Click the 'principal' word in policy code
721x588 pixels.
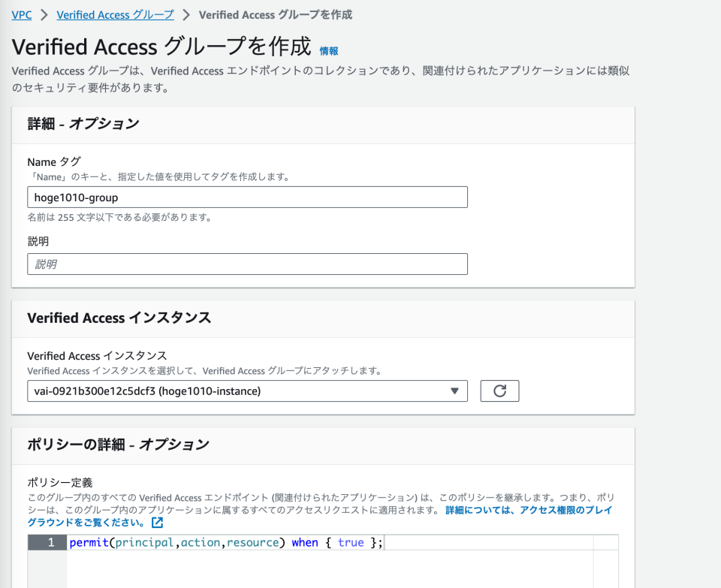pos(144,543)
